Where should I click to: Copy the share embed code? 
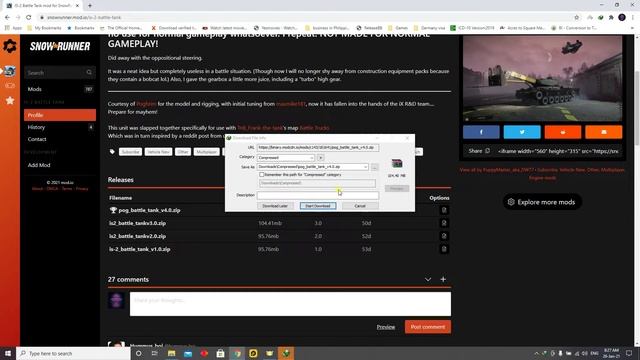coord(487,151)
